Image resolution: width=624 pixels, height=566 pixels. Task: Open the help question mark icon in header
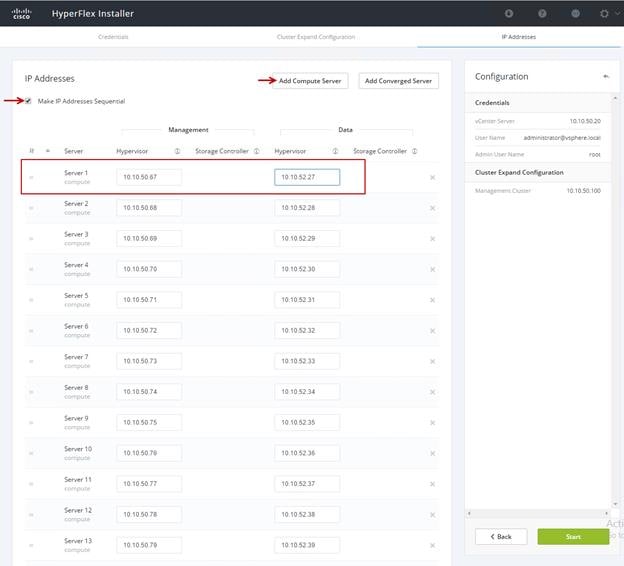click(542, 14)
